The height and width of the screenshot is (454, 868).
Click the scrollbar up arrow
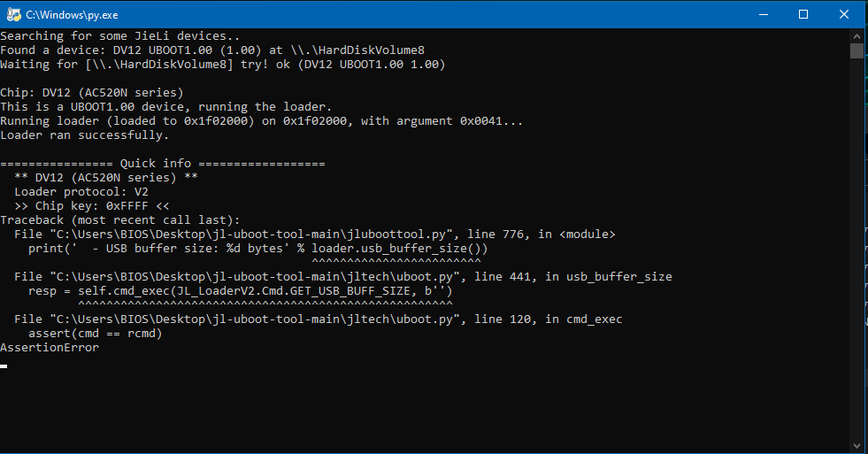[856, 35]
